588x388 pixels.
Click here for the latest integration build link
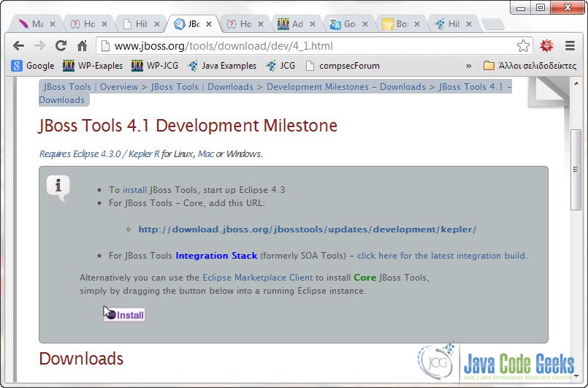click(443, 256)
